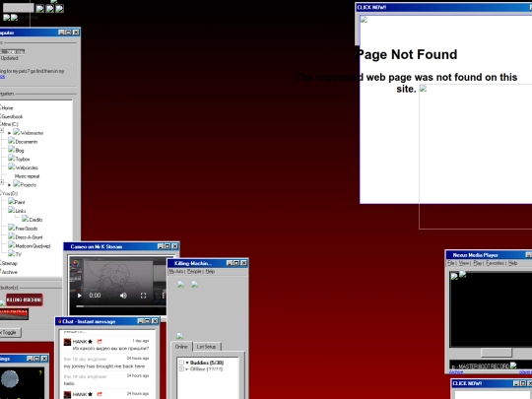Click the round gray thumbnail in bottom-left window
The image size is (532, 399).
10,378
